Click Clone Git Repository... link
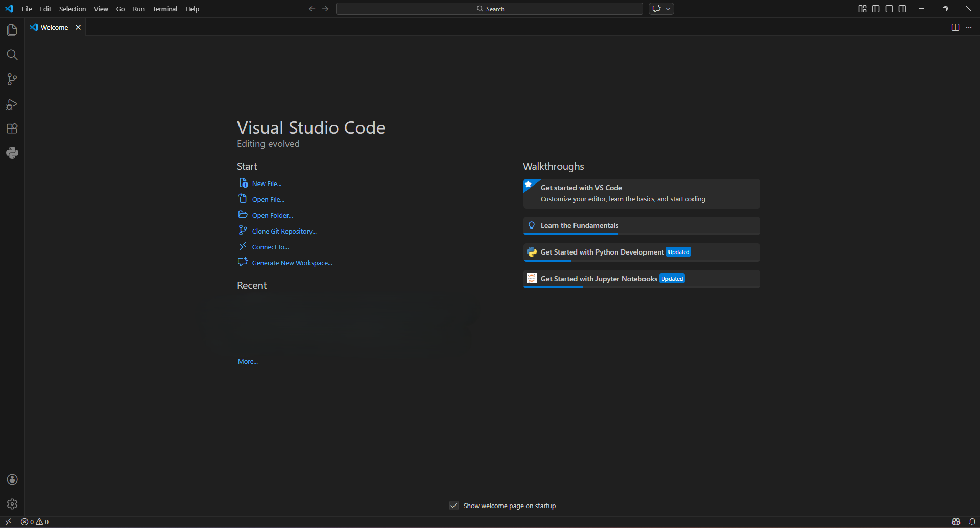The width and height of the screenshot is (980, 528). coord(284,231)
